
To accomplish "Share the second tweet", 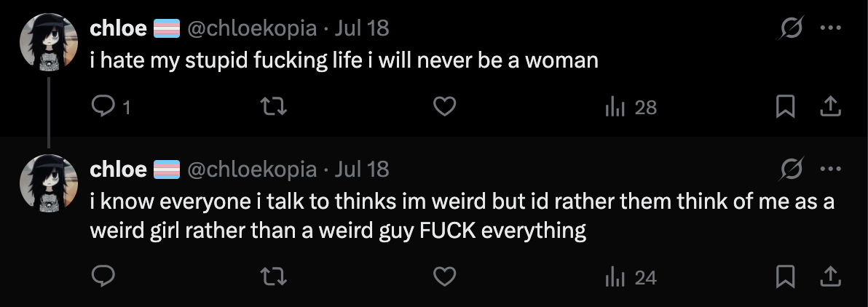I will [x=830, y=276].
